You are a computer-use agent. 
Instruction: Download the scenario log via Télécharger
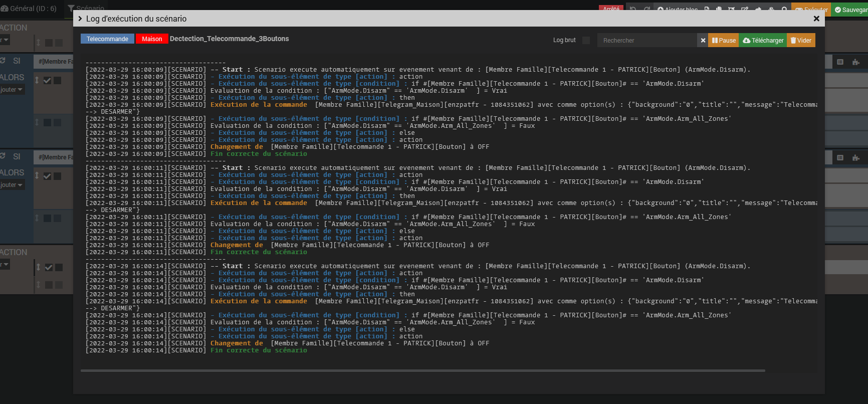(x=763, y=41)
